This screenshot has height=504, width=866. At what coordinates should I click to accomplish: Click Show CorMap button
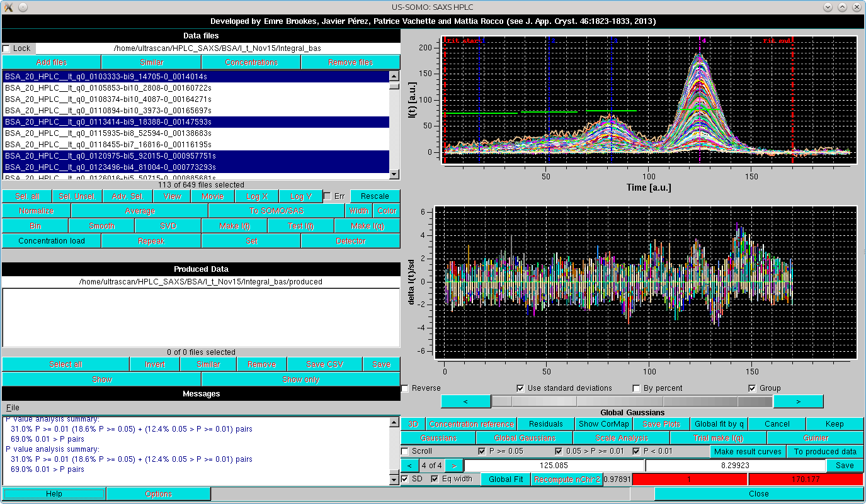coord(604,424)
